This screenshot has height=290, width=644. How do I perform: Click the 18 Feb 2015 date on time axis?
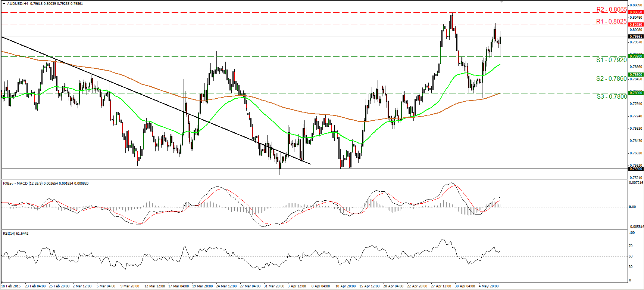(x=11, y=286)
